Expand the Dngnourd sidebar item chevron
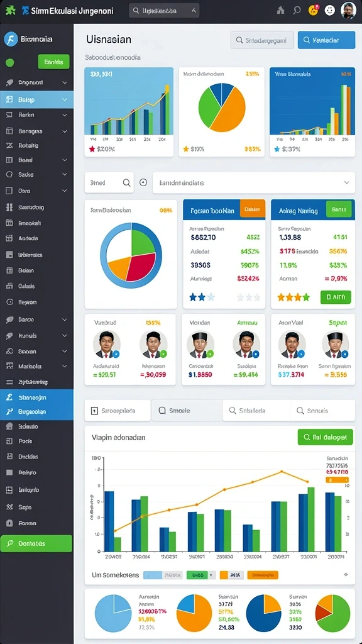The image size is (362, 644). click(65, 82)
